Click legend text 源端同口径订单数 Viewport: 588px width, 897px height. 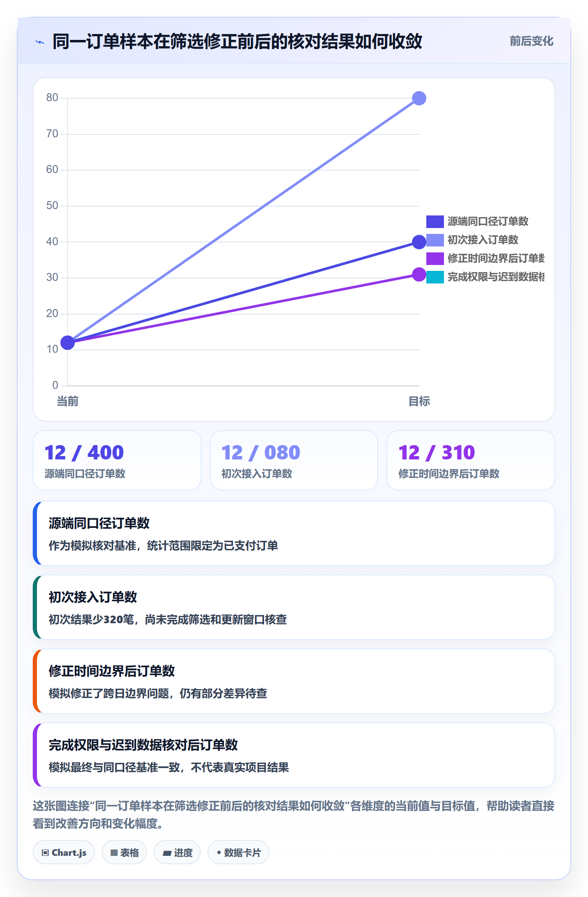point(488,221)
